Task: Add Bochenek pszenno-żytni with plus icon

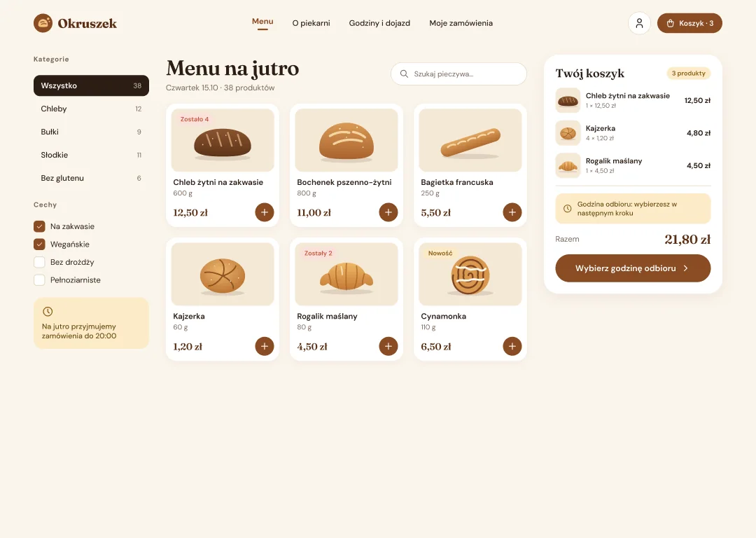Action: point(388,212)
